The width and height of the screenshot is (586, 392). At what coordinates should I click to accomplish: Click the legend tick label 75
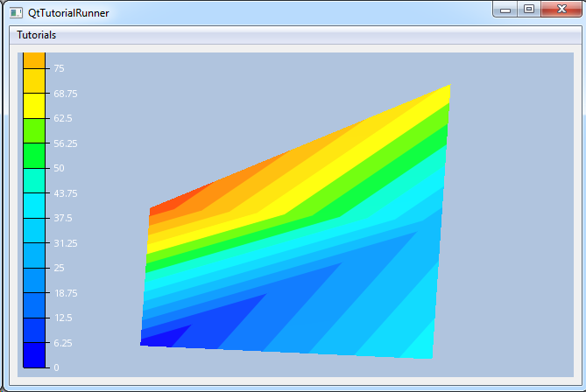tap(59, 68)
